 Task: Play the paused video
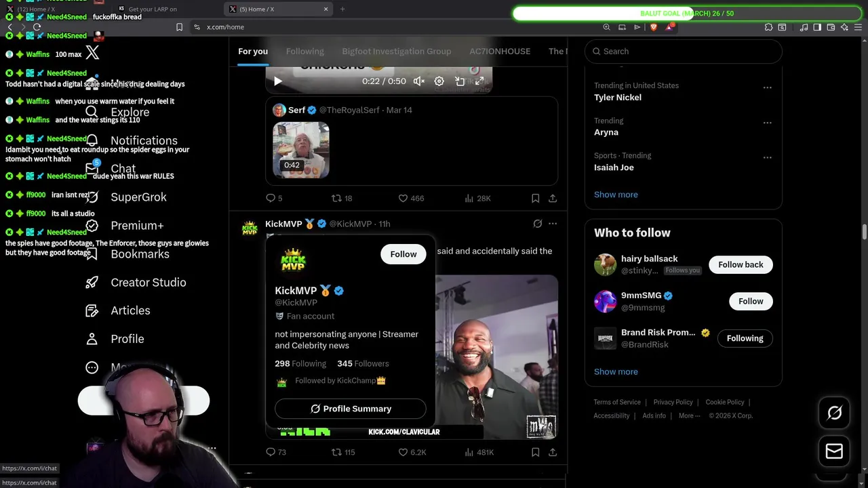point(277,81)
